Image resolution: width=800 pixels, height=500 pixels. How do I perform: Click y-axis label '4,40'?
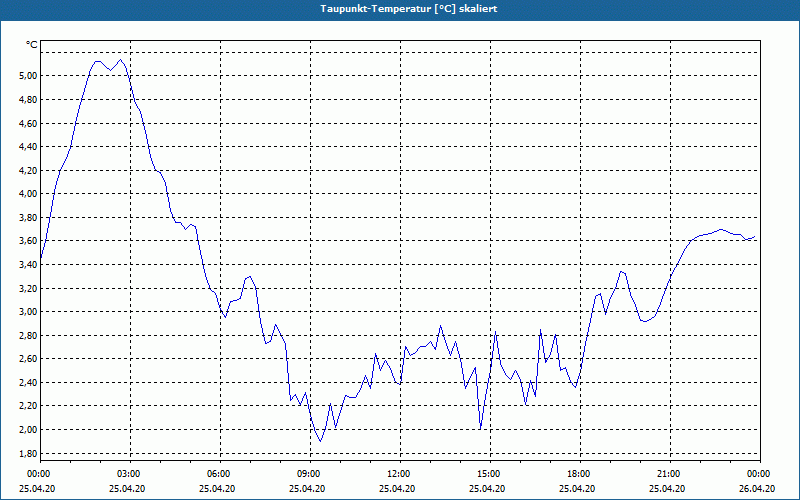coord(28,146)
